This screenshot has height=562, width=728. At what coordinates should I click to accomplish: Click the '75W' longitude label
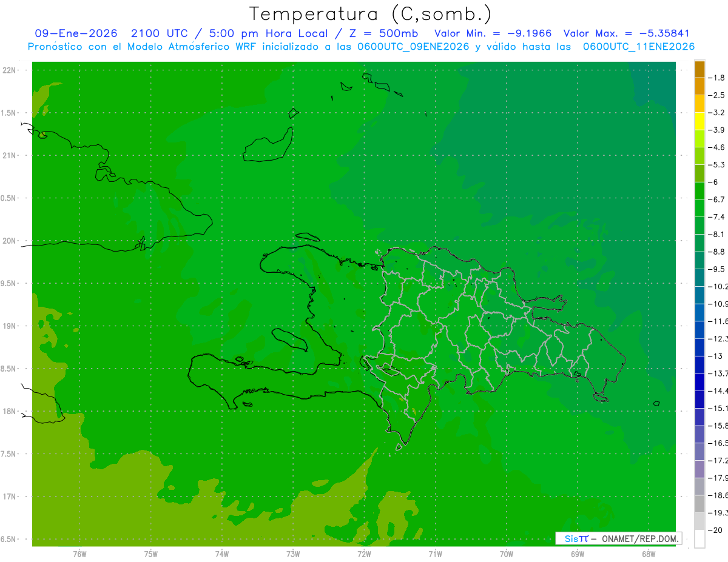(x=150, y=554)
